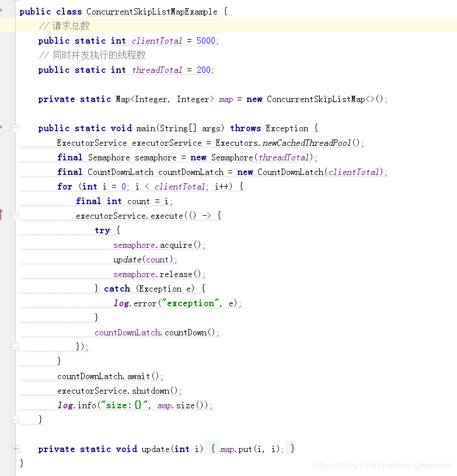Click 'new Semaphore(threadTotal)' expression

[x=252, y=157]
